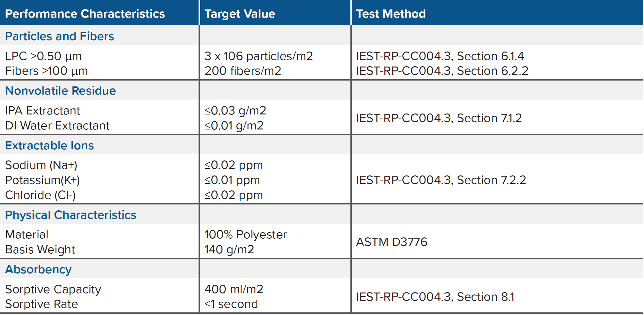Select the Absorbency section heading
The image size is (644, 315).
pos(38,269)
